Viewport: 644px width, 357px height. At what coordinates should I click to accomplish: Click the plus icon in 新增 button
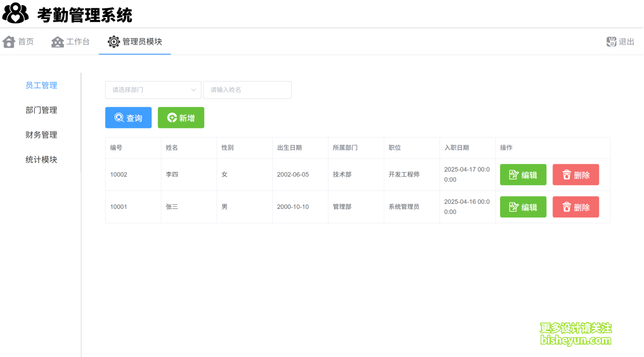tap(172, 118)
